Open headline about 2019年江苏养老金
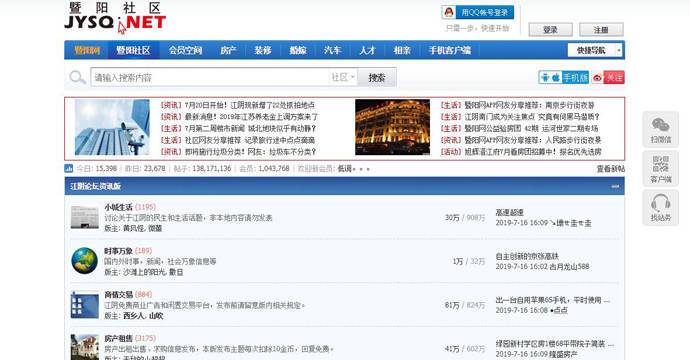690x360 pixels. (251, 117)
